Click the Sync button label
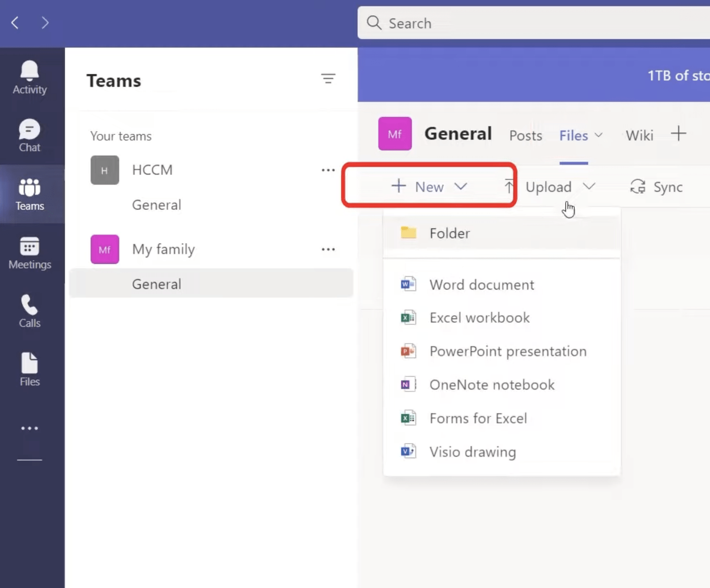The image size is (710, 588). (668, 187)
